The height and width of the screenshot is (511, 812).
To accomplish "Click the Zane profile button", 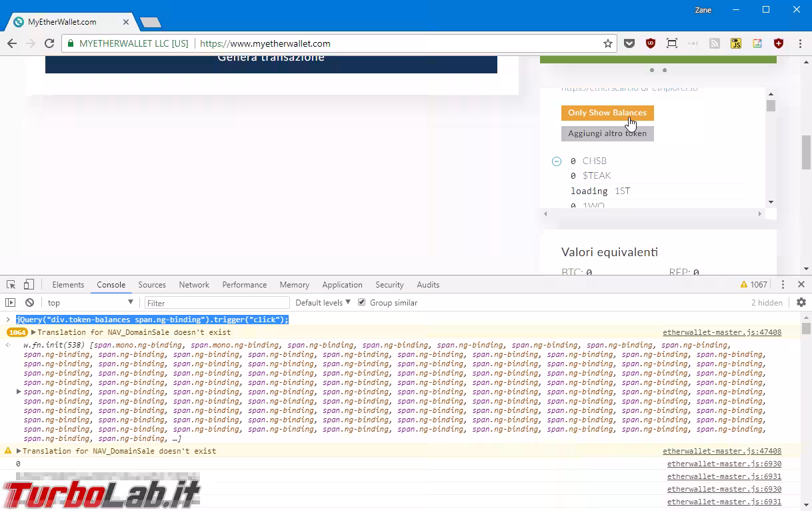I will 703,10.
